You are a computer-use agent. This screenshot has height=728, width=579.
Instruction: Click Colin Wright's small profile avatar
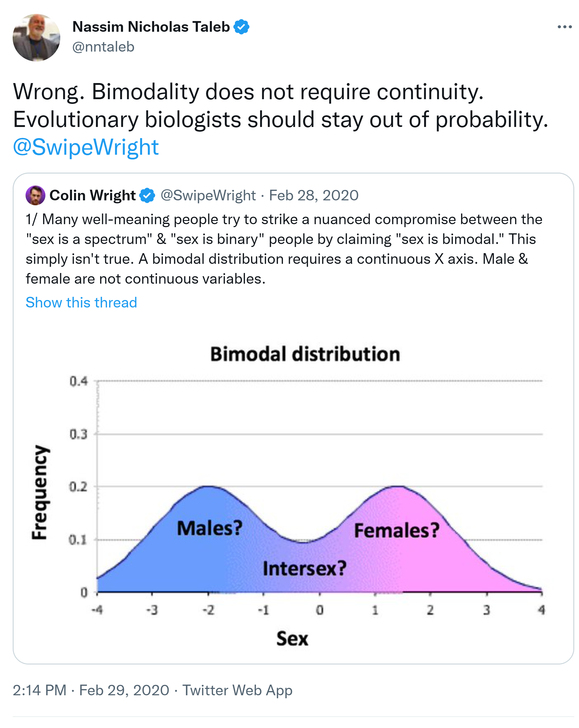(35, 195)
